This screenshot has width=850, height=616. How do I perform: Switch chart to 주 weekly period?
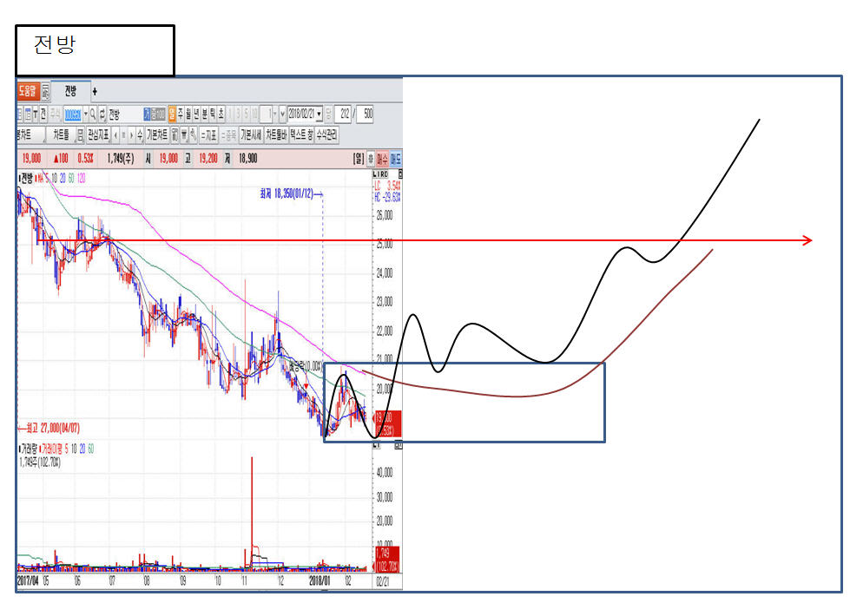pos(182,115)
